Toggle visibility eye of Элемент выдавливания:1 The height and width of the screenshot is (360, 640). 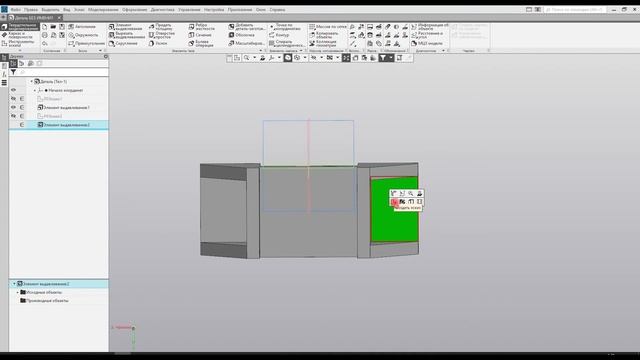click(13, 107)
